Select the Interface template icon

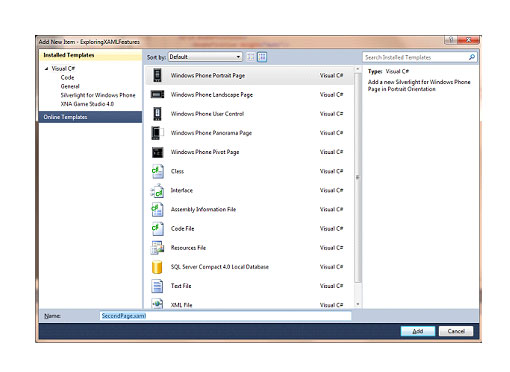tap(157, 190)
